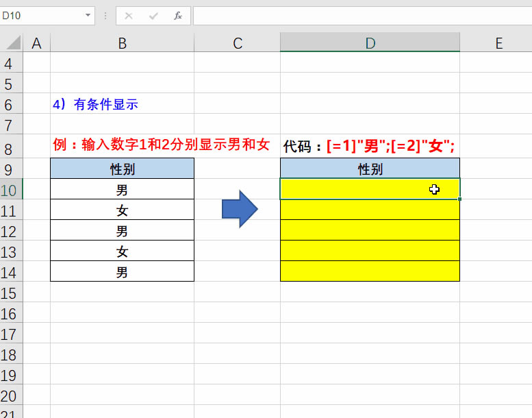Viewport: 532px width, 418px height.
Task: Click cell B14 containing '男'
Action: [x=122, y=271]
